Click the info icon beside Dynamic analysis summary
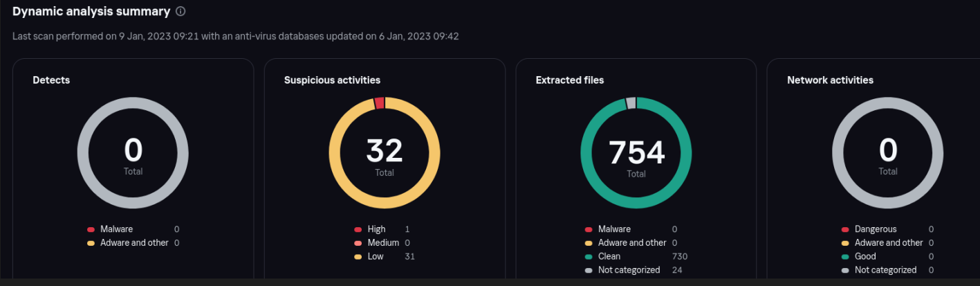 coord(181,12)
